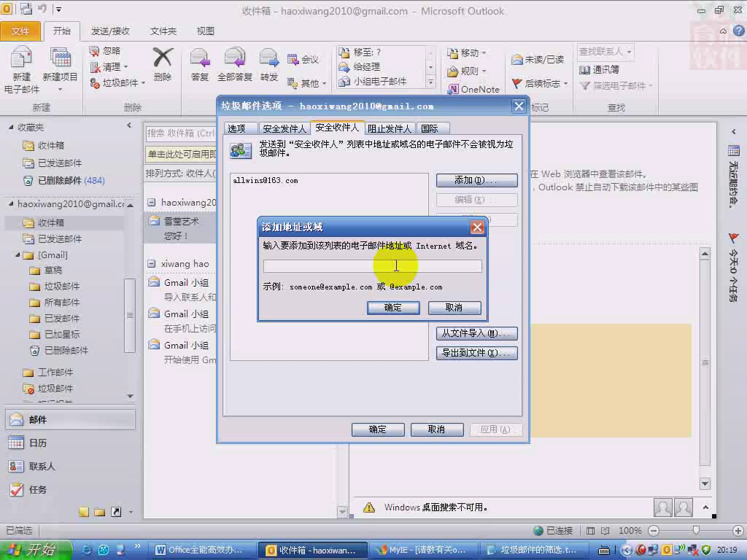The image size is (747, 560).
Task: Open the Contacts (联系人) navigation button
Action: pos(71,466)
